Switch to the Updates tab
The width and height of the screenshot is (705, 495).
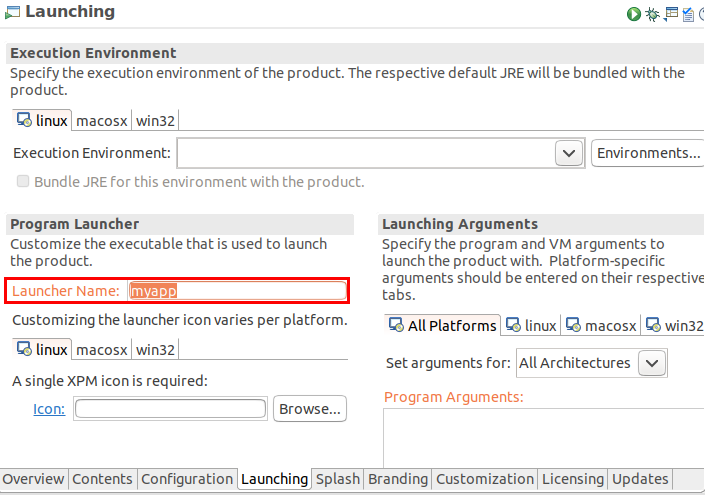click(640, 479)
